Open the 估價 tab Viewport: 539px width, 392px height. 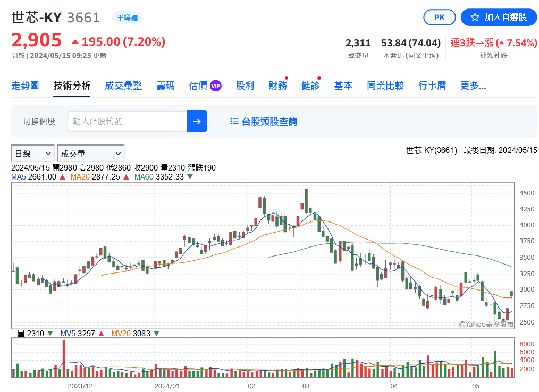198,86
